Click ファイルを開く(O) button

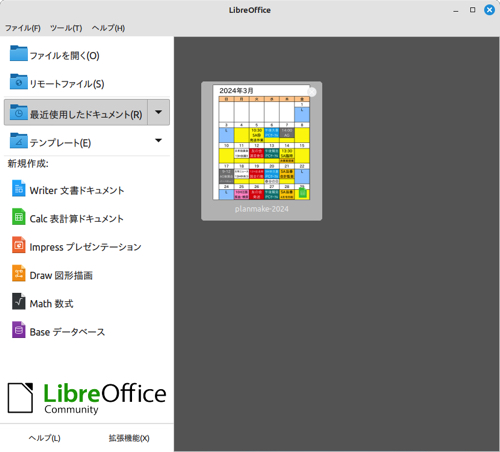click(x=87, y=55)
